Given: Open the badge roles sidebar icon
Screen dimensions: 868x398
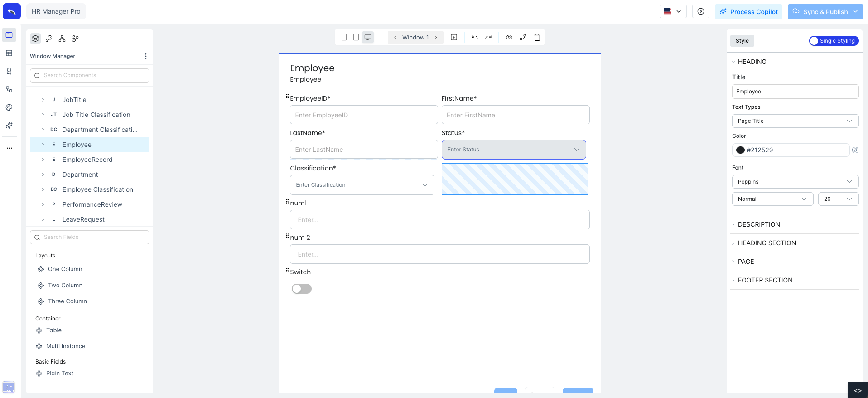Looking at the screenshot, I should [x=9, y=71].
